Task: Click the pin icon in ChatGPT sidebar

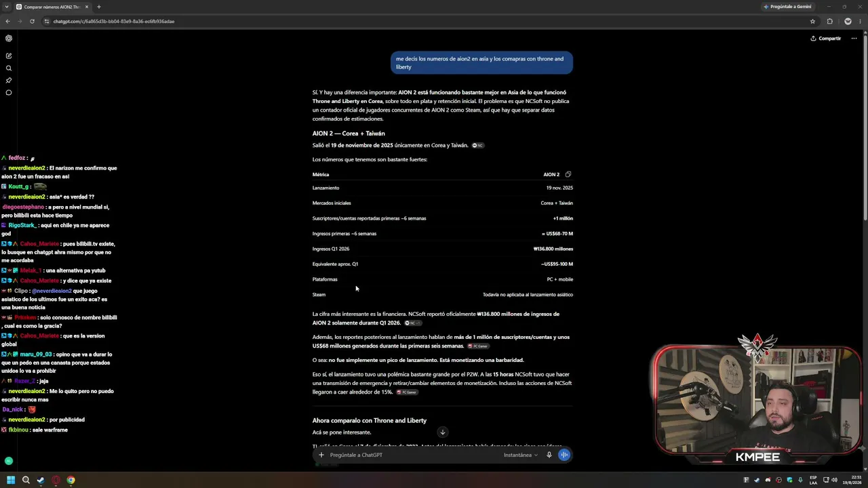Action: [9, 80]
